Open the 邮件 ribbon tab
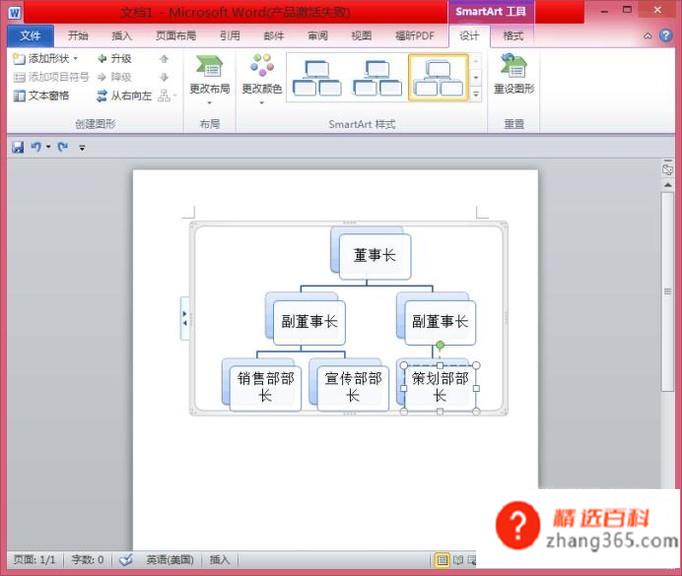This screenshot has width=682, height=576. point(274,36)
